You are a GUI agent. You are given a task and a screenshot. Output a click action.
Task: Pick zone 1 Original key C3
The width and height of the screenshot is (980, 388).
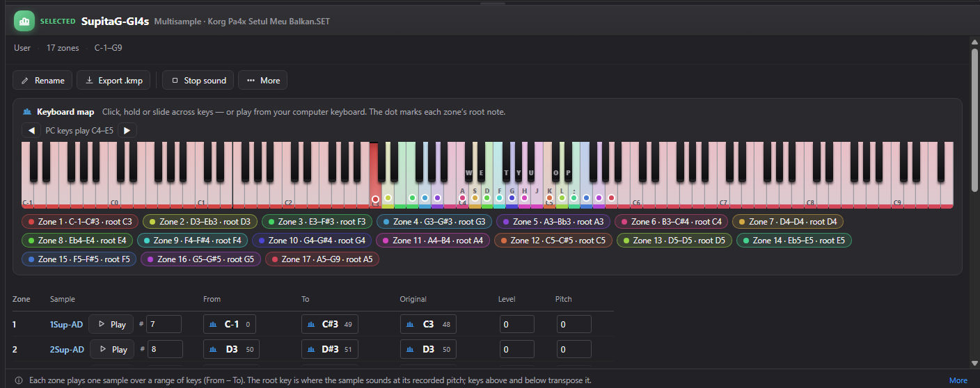(x=428, y=324)
